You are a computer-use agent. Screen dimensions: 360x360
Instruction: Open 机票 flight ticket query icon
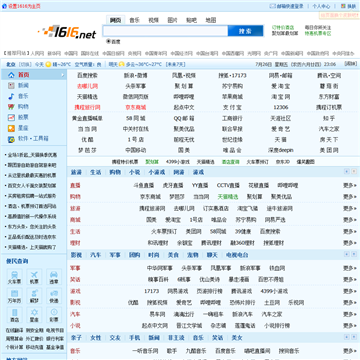[34, 277]
